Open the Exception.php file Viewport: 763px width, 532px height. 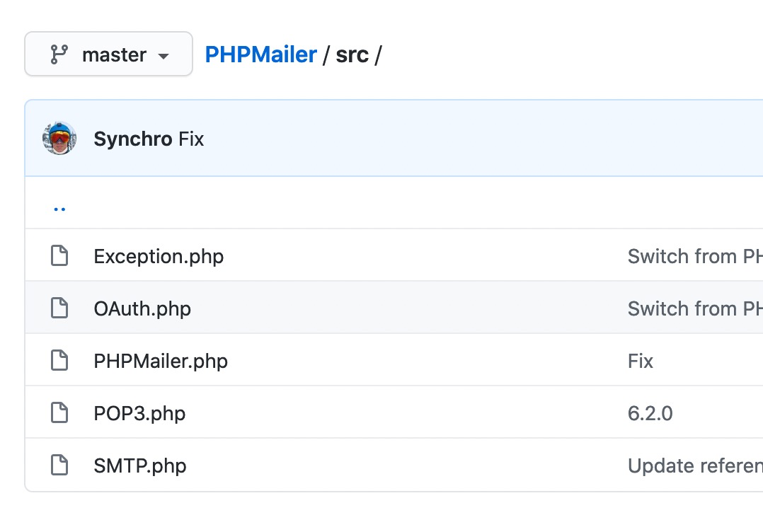click(x=159, y=257)
